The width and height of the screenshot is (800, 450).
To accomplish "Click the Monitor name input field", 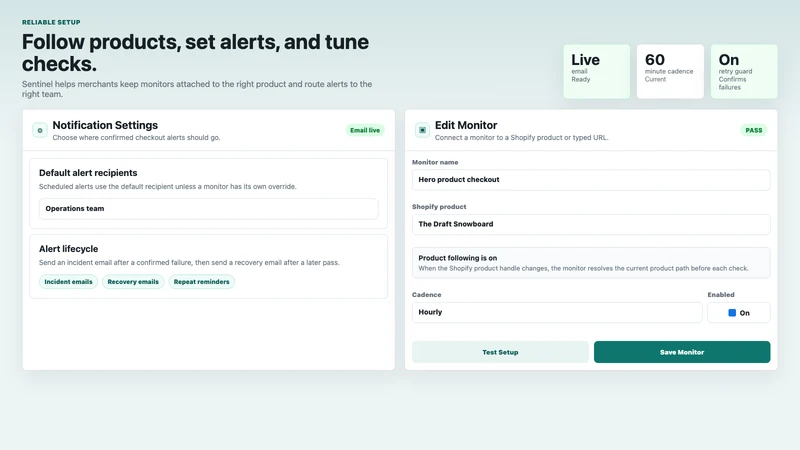I will click(591, 180).
